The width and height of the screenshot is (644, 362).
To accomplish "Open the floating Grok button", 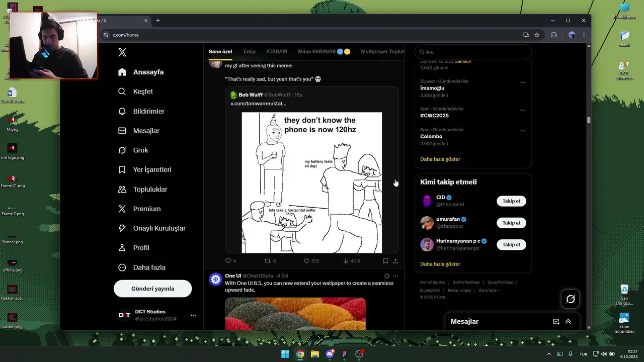I will click(x=571, y=299).
